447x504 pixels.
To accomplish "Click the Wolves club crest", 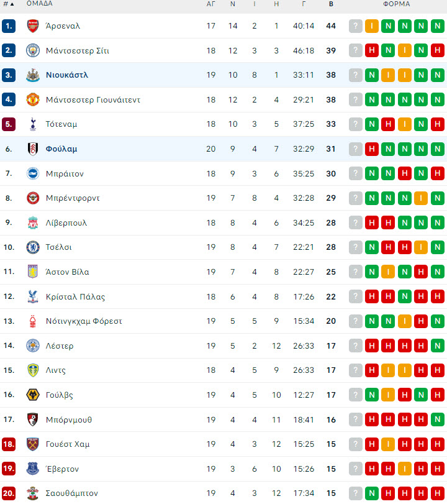I will click(33, 395).
